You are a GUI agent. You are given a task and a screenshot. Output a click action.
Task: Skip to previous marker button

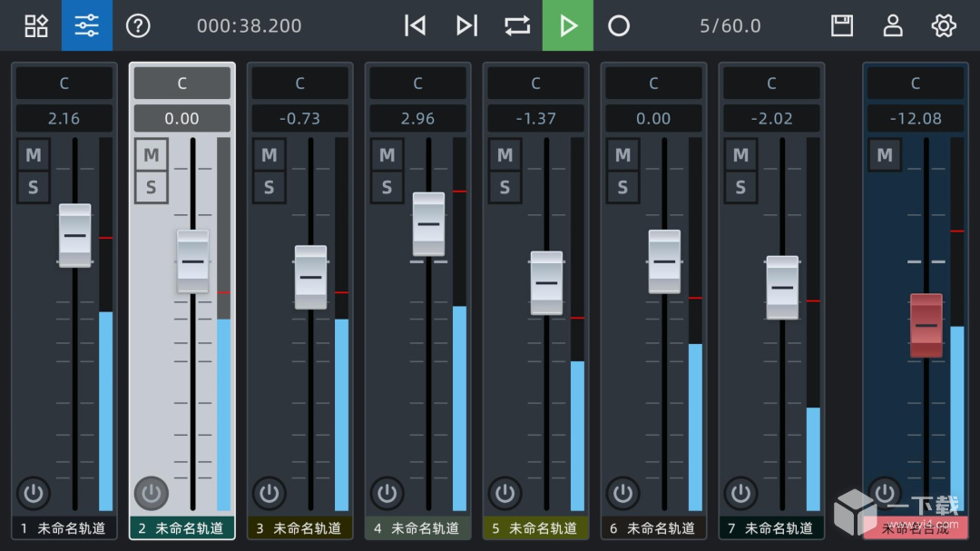click(415, 25)
